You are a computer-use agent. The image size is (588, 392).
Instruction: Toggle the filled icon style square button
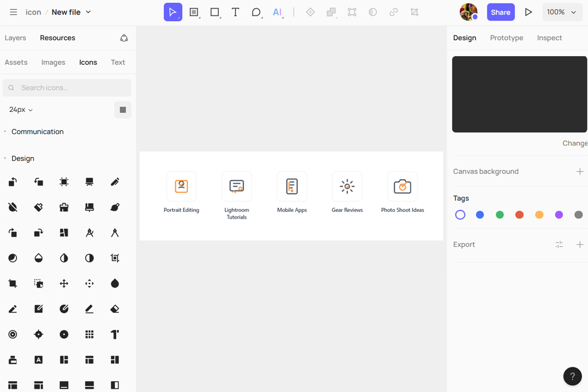(123, 110)
